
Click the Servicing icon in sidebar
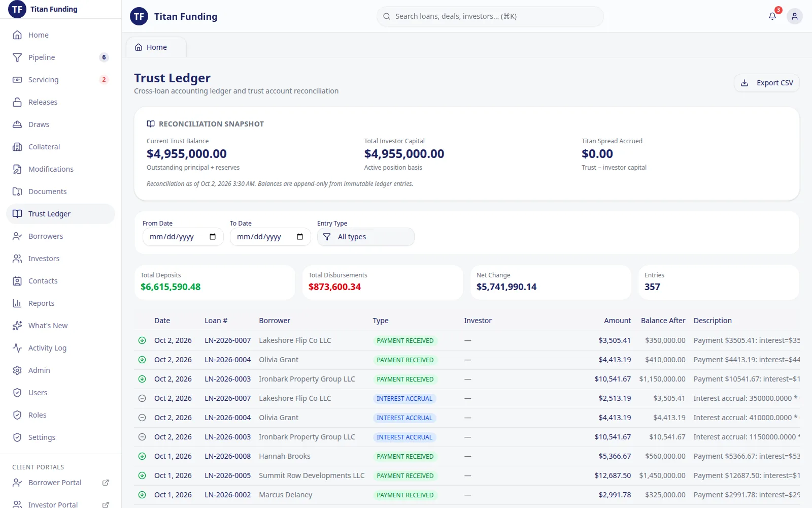tap(17, 80)
